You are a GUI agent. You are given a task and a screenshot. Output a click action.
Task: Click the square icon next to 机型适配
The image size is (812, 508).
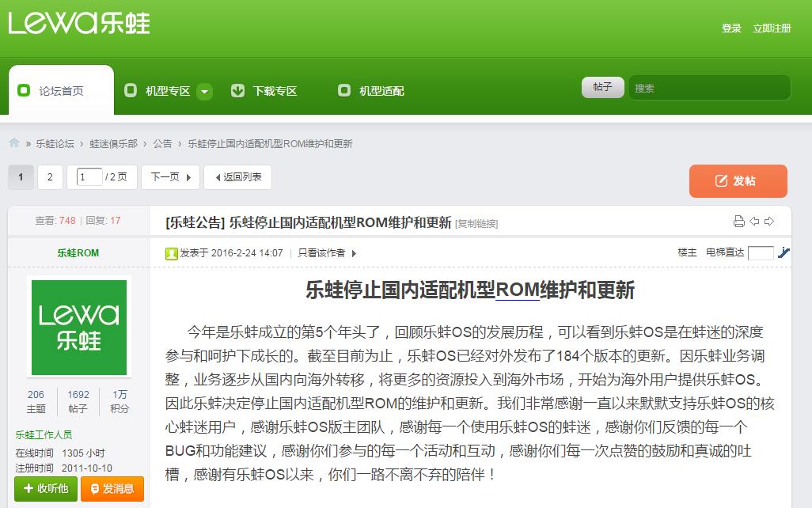coord(344,90)
